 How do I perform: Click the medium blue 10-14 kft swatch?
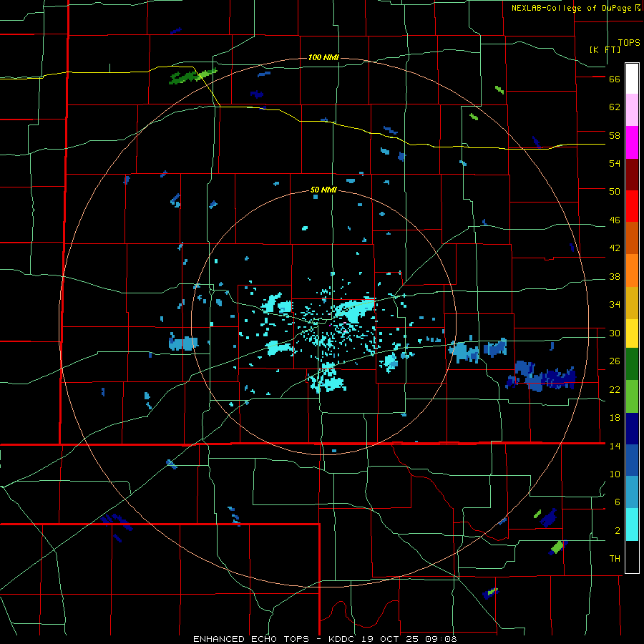632,460
